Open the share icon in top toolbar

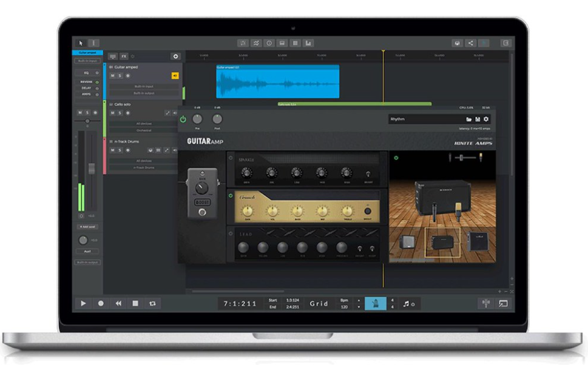tap(470, 43)
